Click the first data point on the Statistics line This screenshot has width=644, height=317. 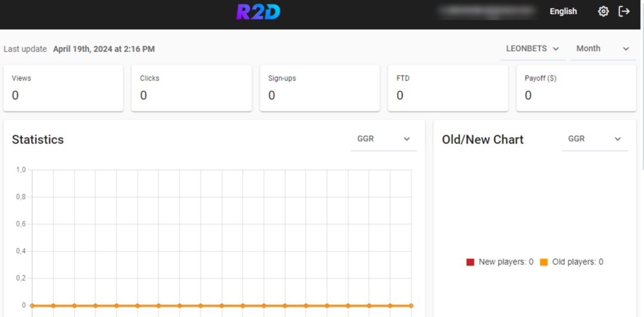pyautogui.click(x=32, y=306)
